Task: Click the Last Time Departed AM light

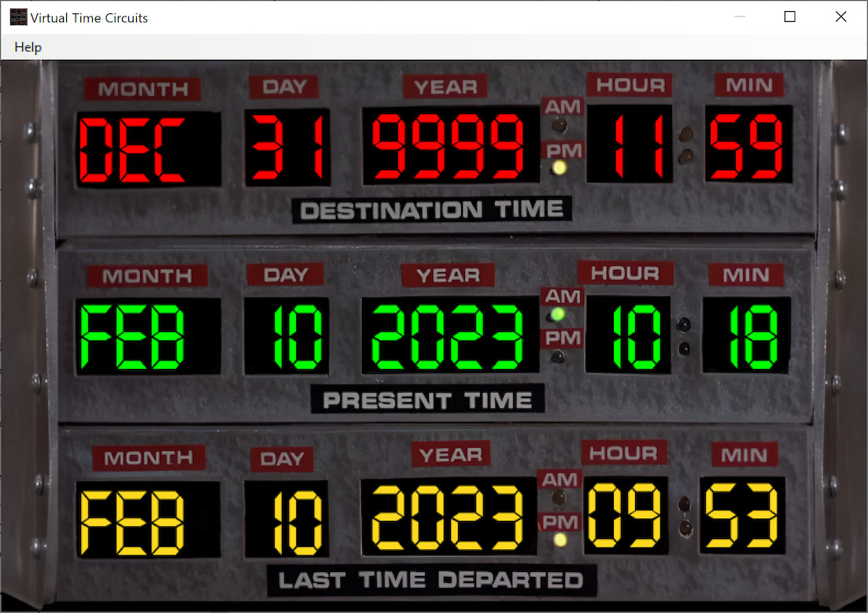Action: tap(559, 498)
